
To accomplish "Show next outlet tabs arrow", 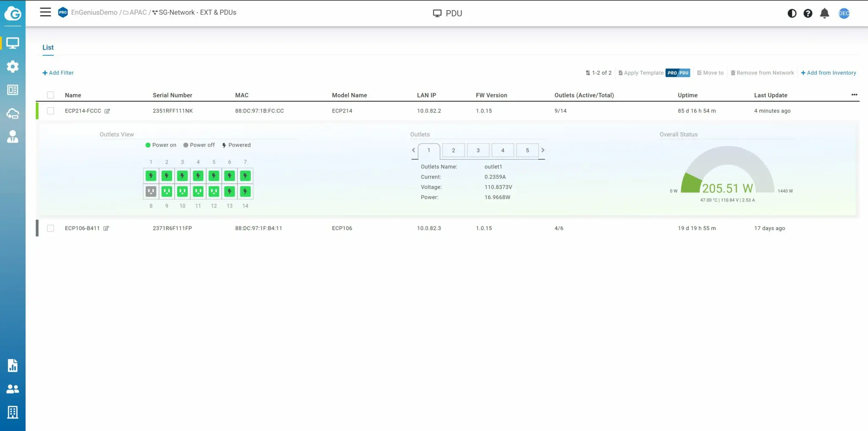I will coord(542,150).
